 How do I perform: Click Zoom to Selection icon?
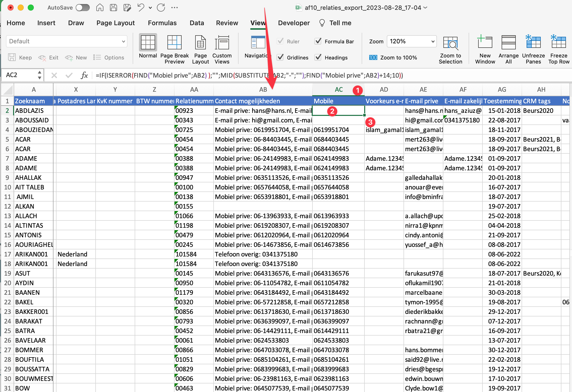point(450,43)
